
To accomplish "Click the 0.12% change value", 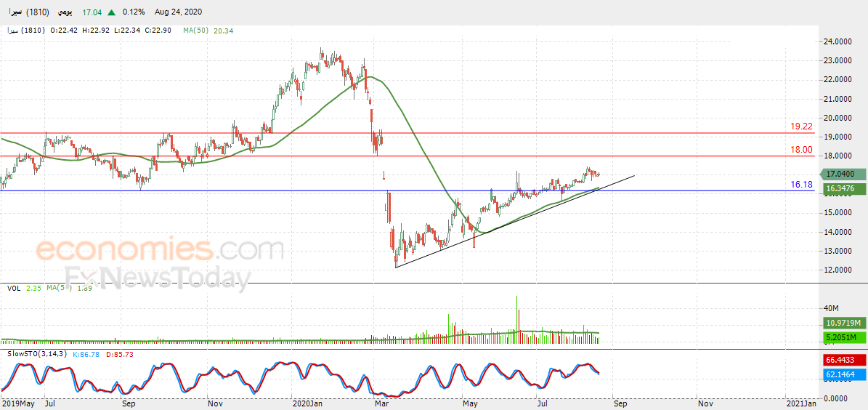I will click(x=134, y=12).
